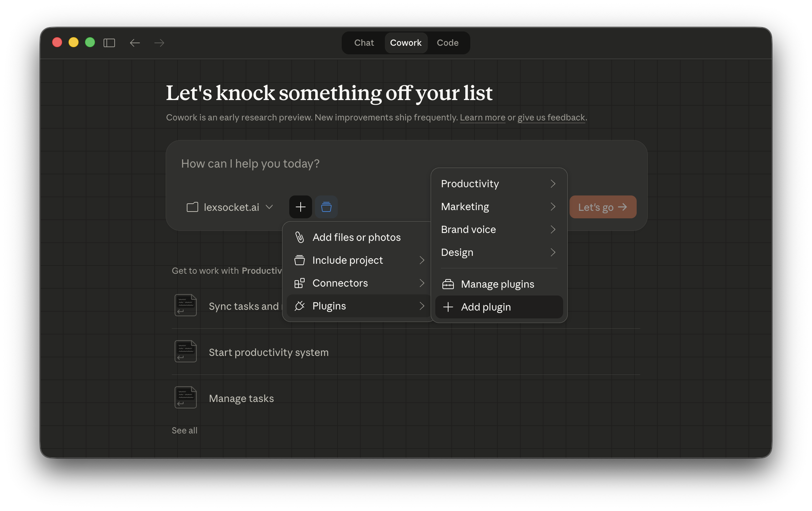Click the plus attachment icon
This screenshot has width=812, height=511.
pyautogui.click(x=300, y=207)
